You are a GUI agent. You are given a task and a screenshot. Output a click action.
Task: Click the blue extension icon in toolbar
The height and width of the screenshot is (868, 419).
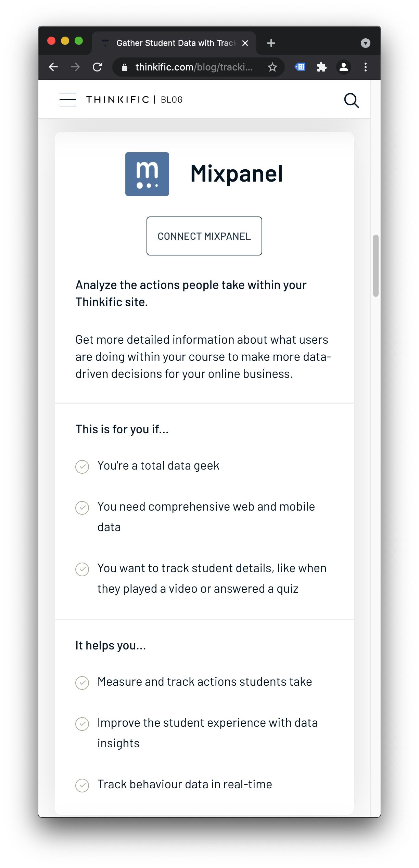[x=300, y=67]
